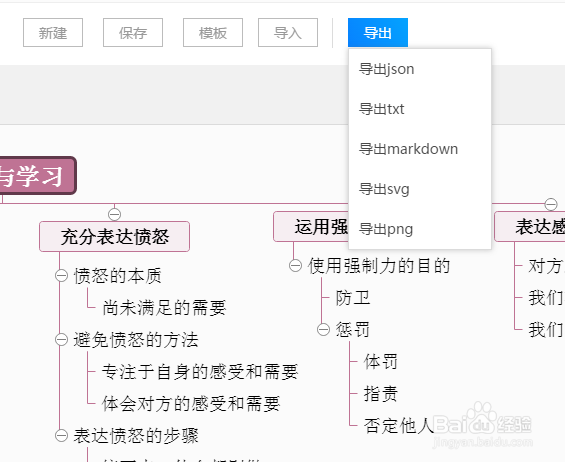Save the map with 保存 button

133,33
